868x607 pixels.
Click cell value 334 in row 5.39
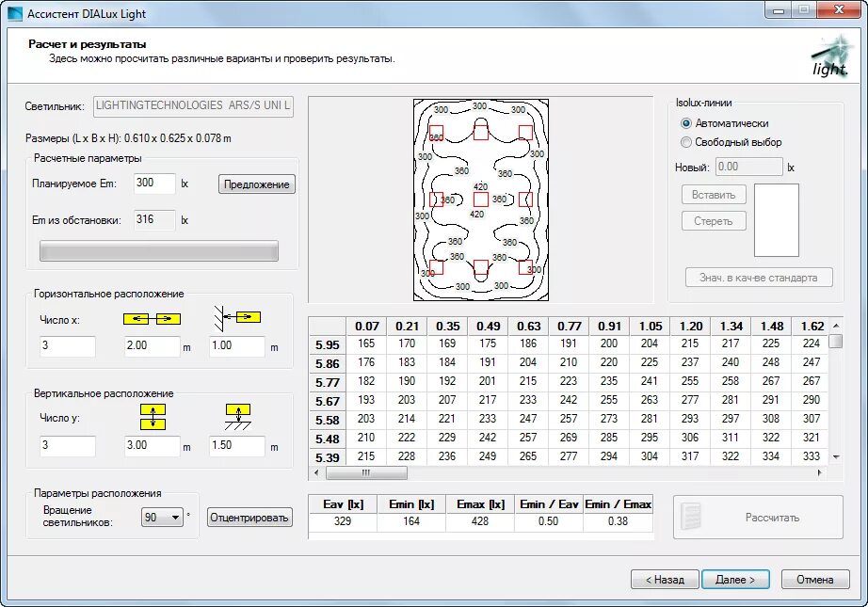pyautogui.click(x=771, y=456)
